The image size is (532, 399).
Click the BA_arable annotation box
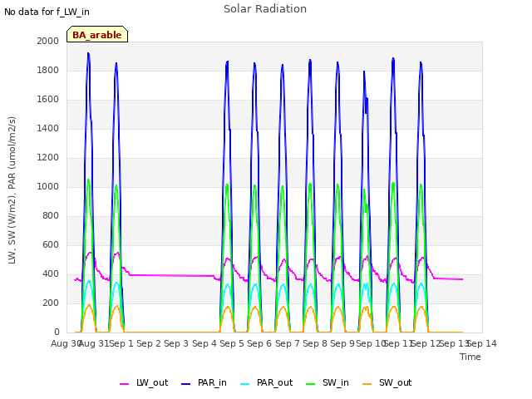click(x=97, y=34)
